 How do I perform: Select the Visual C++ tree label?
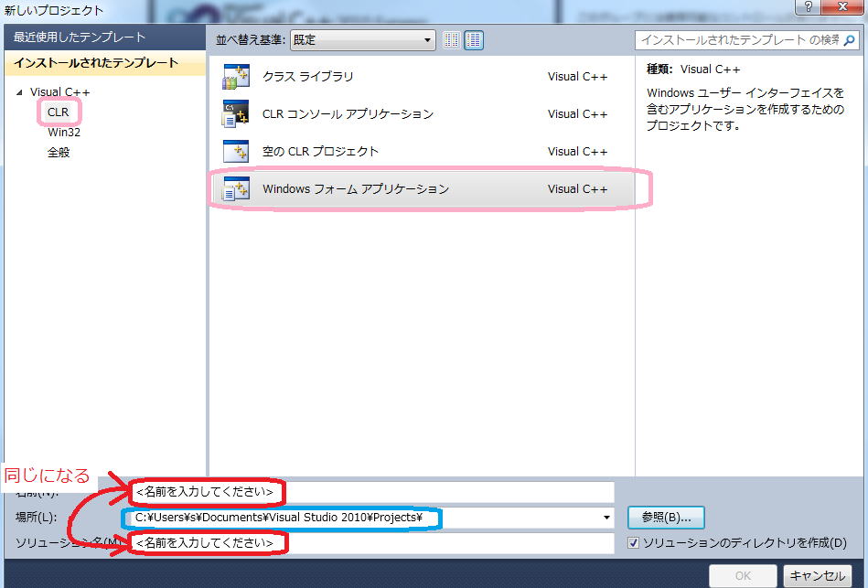(59, 92)
